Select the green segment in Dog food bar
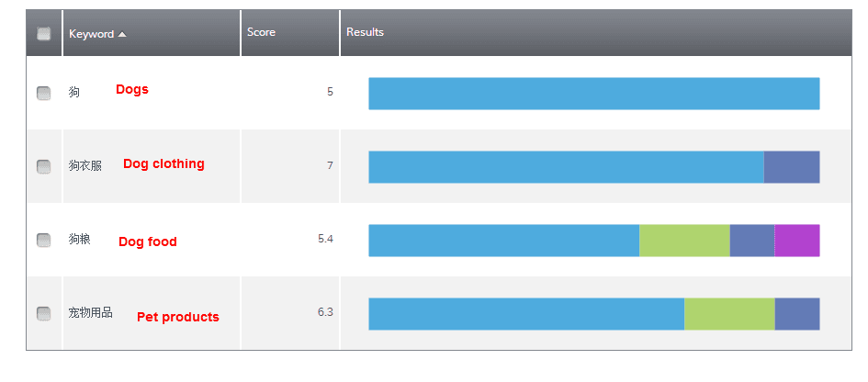 [684, 241]
